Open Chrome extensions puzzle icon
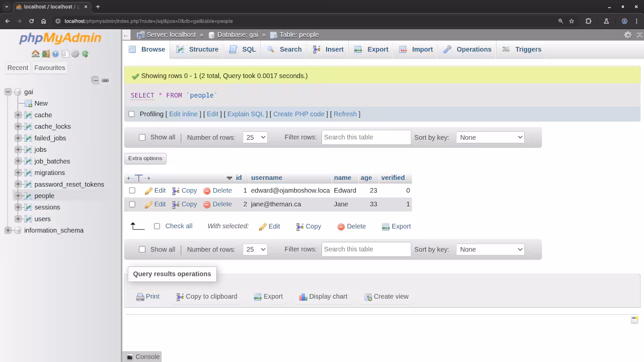The height and width of the screenshot is (362, 644). coord(588,21)
